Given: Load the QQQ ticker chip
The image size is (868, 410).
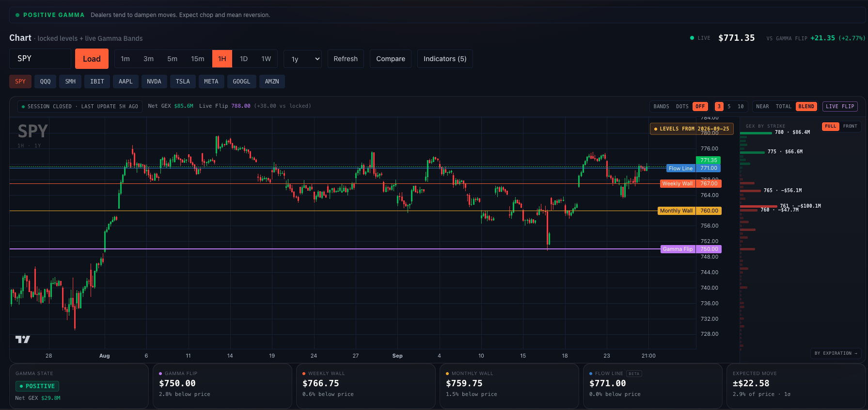Looking at the screenshot, I should (45, 82).
